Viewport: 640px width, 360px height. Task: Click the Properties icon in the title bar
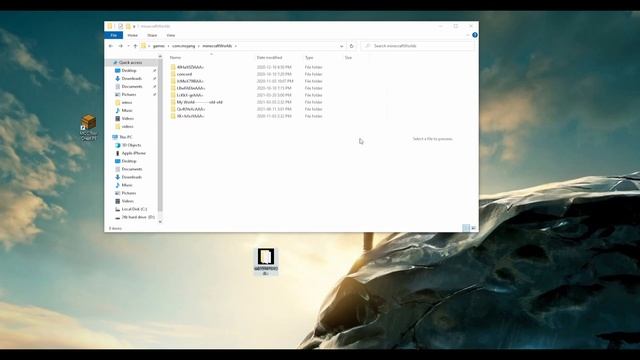120,26
